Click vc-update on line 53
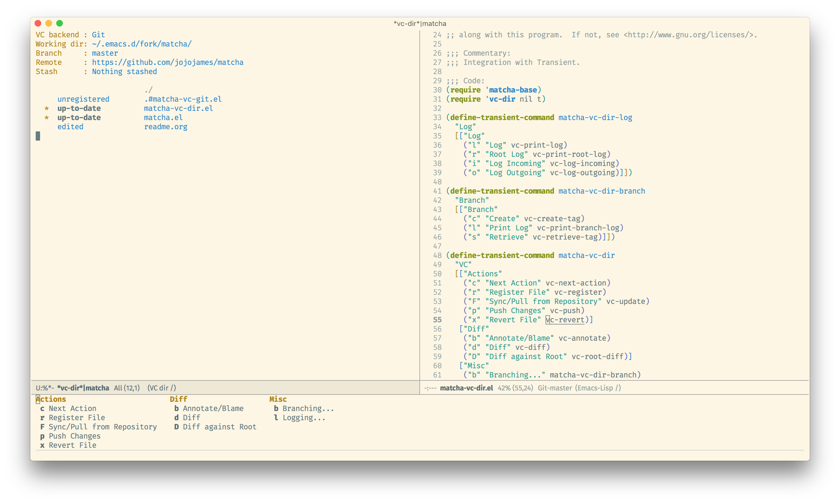The width and height of the screenshot is (840, 504). [626, 301]
